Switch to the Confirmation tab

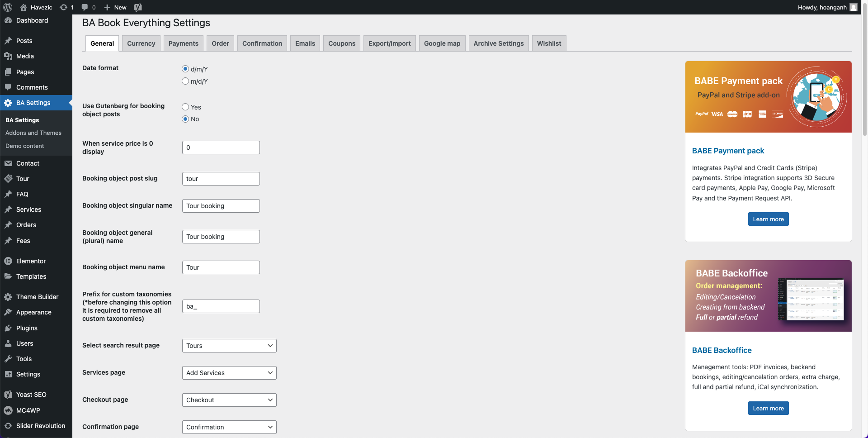[x=262, y=43]
